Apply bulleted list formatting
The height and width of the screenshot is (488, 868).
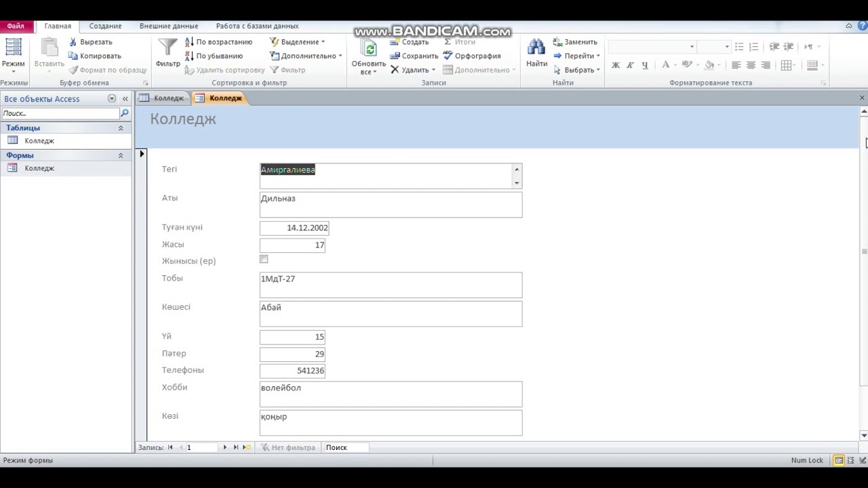coord(739,47)
